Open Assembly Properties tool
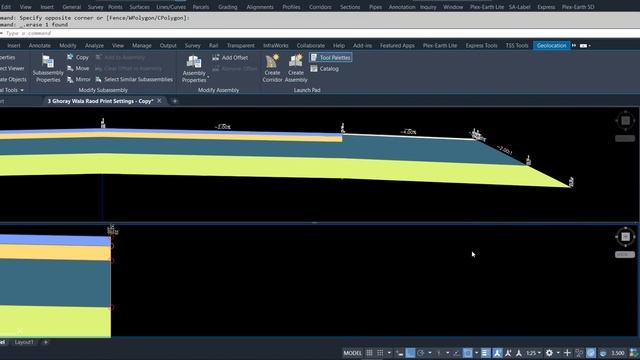Screen dimensions: 640x360 click(194, 69)
